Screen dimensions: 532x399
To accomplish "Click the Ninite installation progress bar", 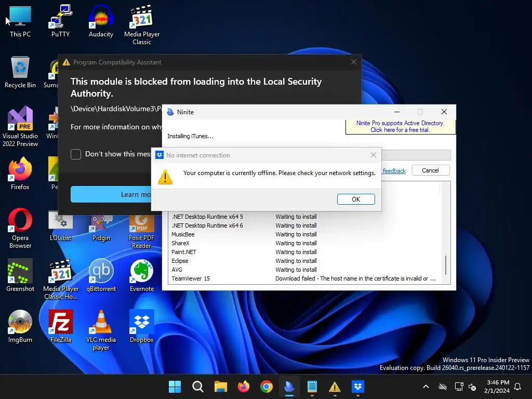I will click(x=416, y=155).
